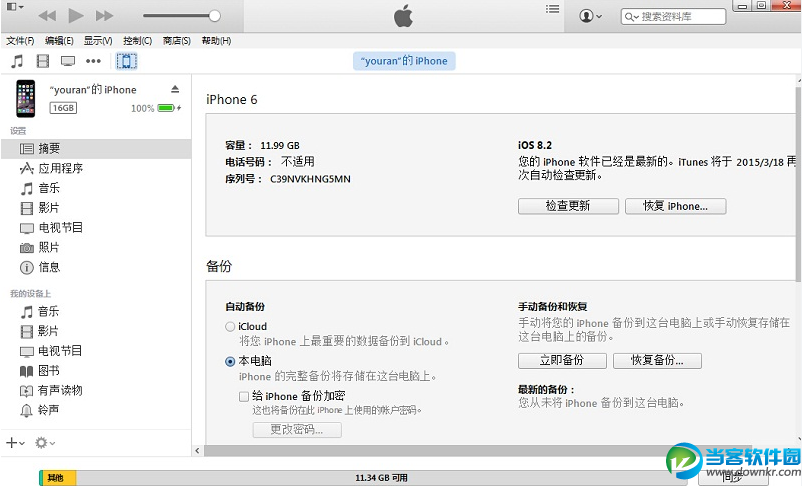Enable 给 iPhone 备份加密 checkbox
802x486 pixels.
244,396
